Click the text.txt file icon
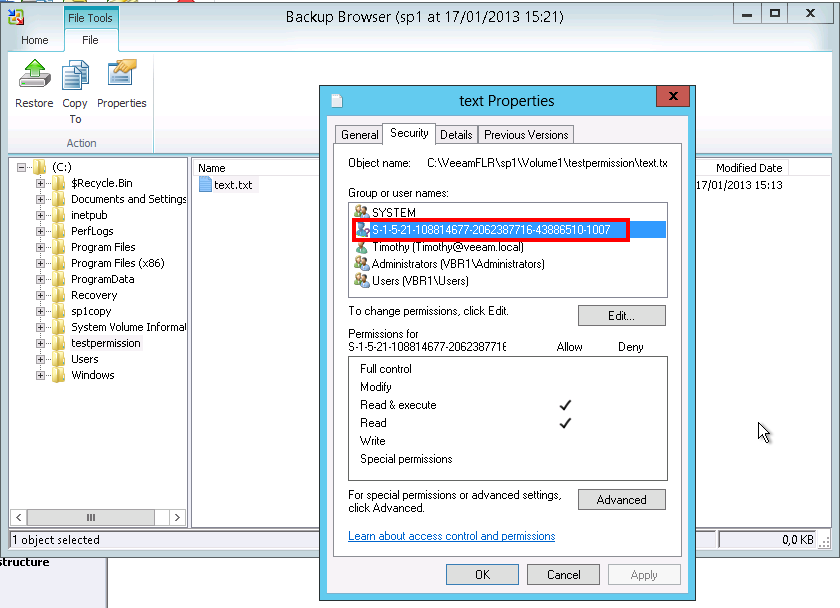840x608 pixels. click(x=207, y=183)
